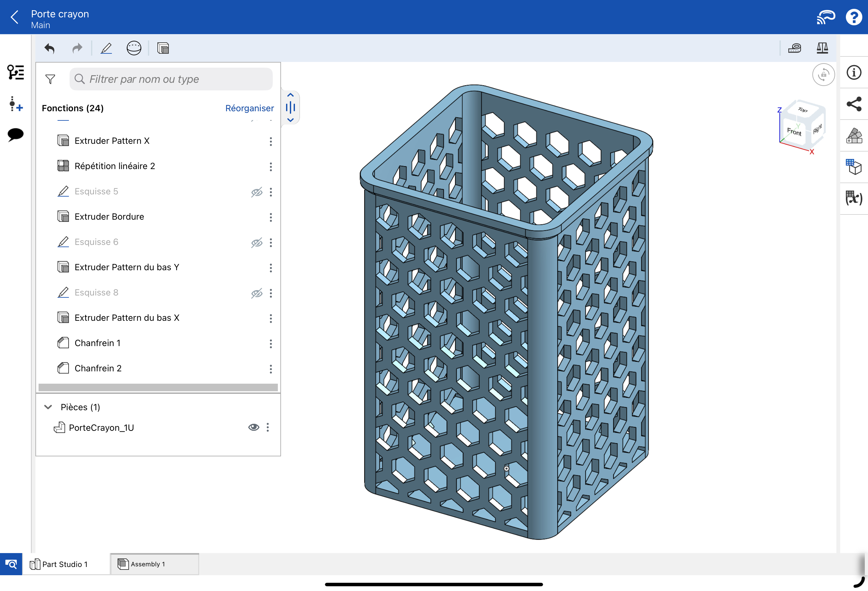The width and height of the screenshot is (868, 591).
Task: Go back using the header arrow
Action: tap(15, 17)
